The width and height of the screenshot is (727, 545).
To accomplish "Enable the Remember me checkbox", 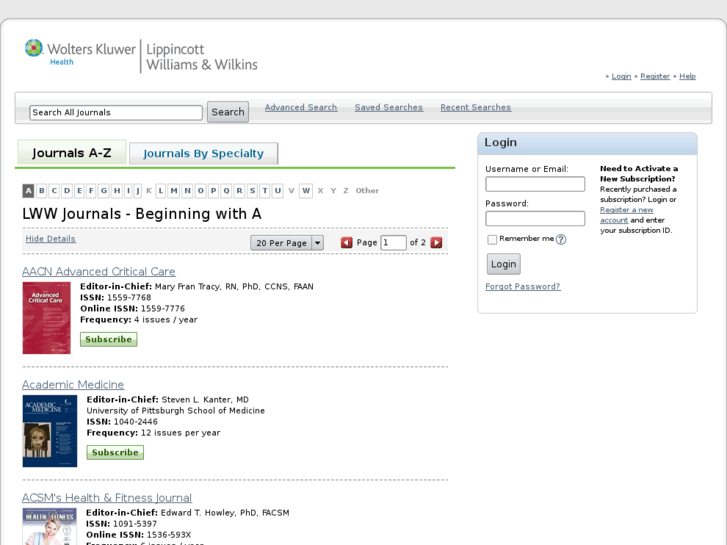I will click(492, 239).
